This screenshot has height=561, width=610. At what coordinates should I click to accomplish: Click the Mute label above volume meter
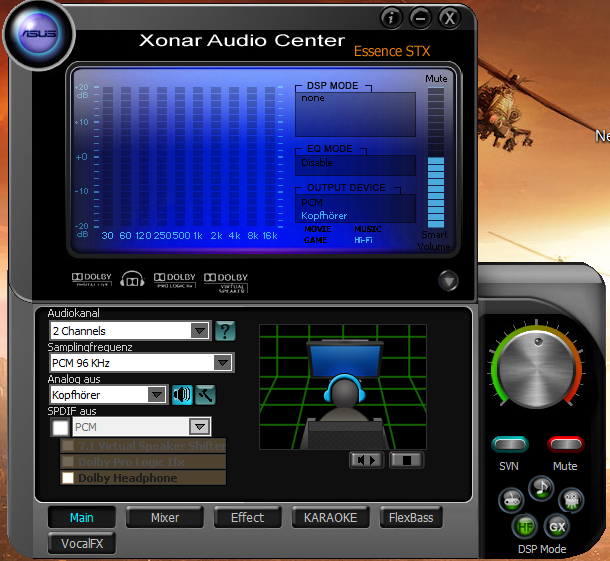pyautogui.click(x=436, y=79)
